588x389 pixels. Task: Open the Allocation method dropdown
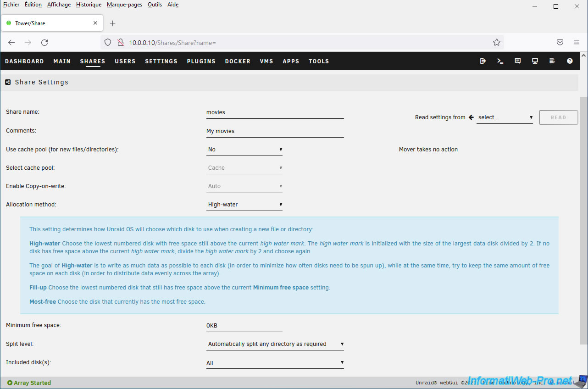(244, 205)
